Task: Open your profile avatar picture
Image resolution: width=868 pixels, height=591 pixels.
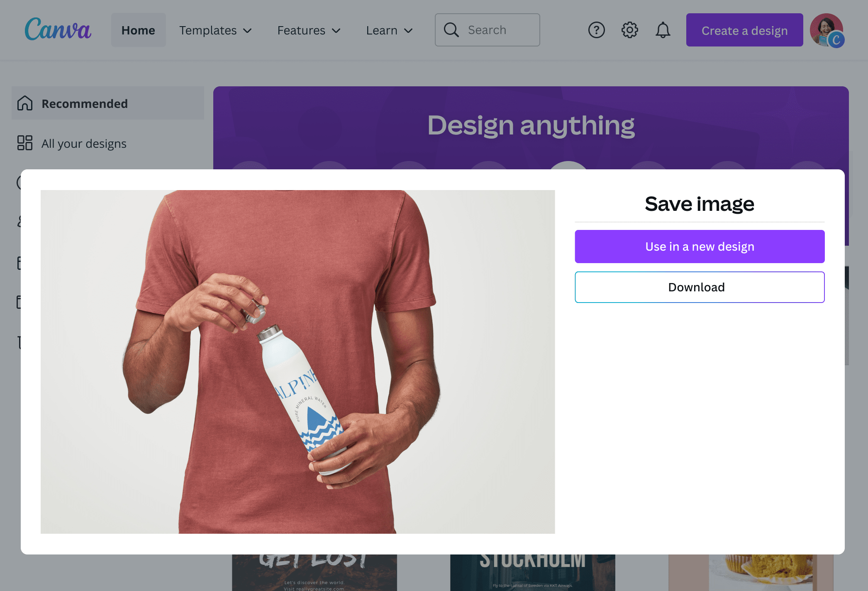Action: (x=828, y=29)
